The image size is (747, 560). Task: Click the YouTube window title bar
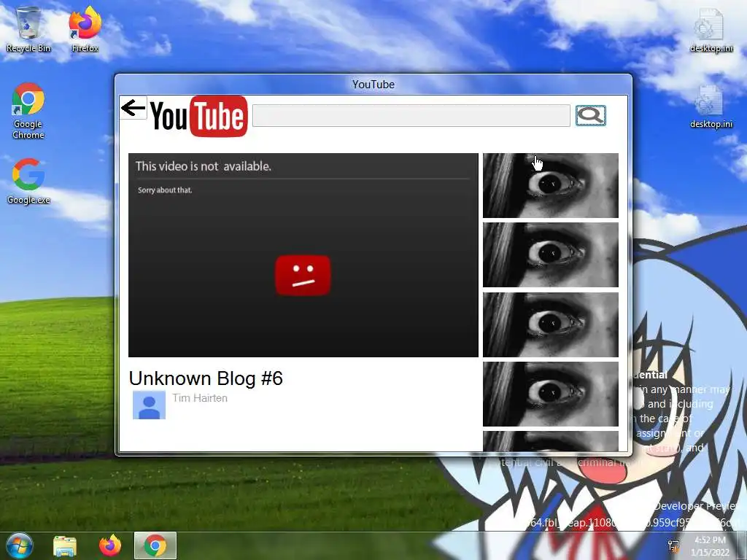point(373,85)
